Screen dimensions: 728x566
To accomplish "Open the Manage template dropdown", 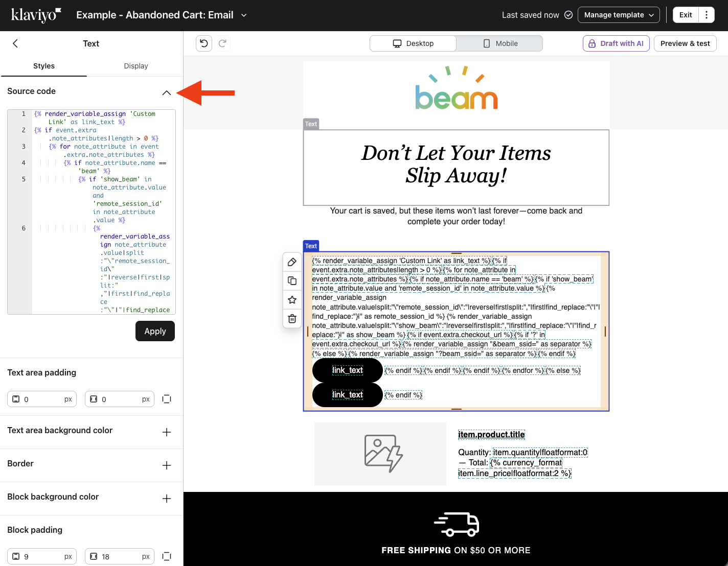I will click(x=619, y=15).
